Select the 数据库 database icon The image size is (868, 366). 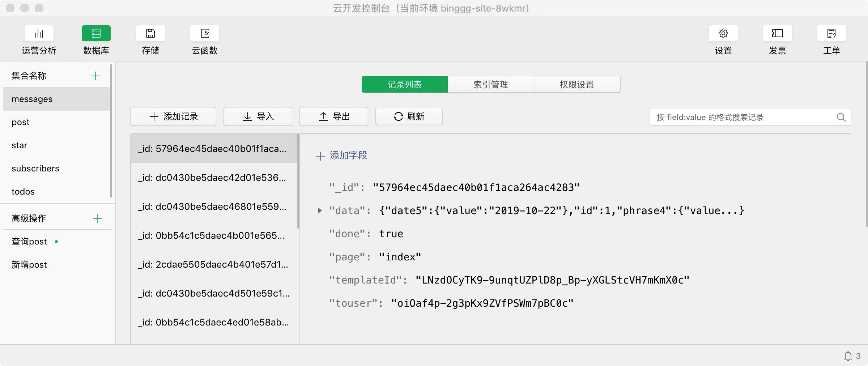click(x=96, y=33)
